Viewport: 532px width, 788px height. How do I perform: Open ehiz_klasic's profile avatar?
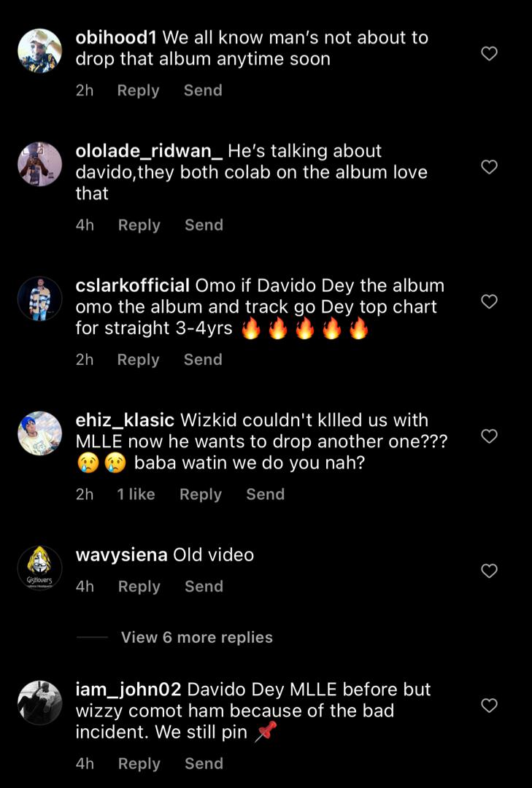click(x=39, y=433)
